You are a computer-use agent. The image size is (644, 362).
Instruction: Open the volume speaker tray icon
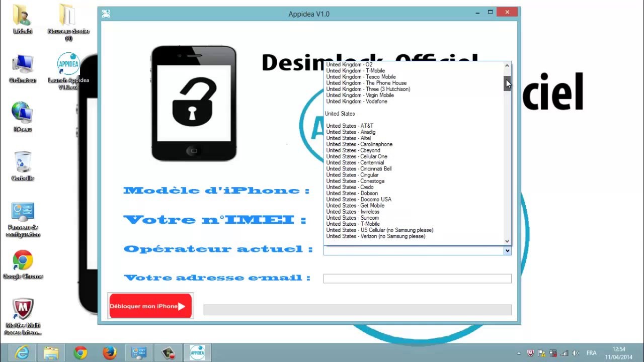[x=576, y=353]
